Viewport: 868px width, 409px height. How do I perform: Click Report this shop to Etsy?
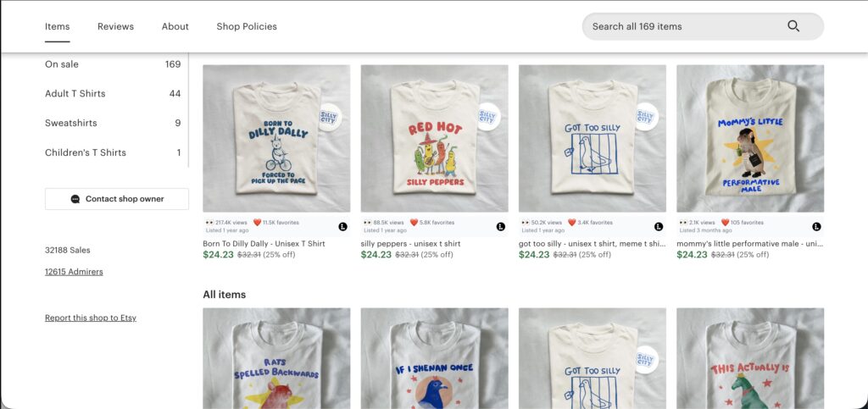[91, 318]
